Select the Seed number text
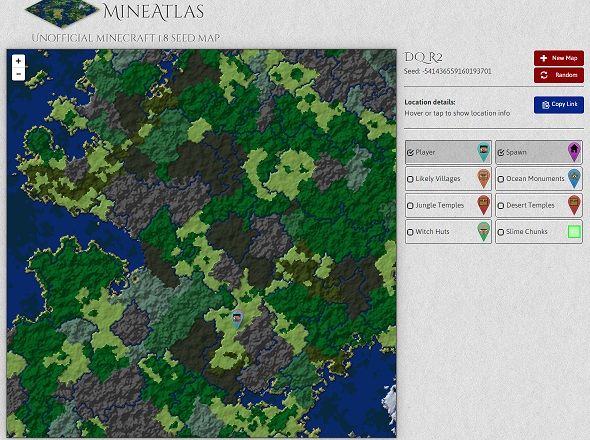 [448, 71]
